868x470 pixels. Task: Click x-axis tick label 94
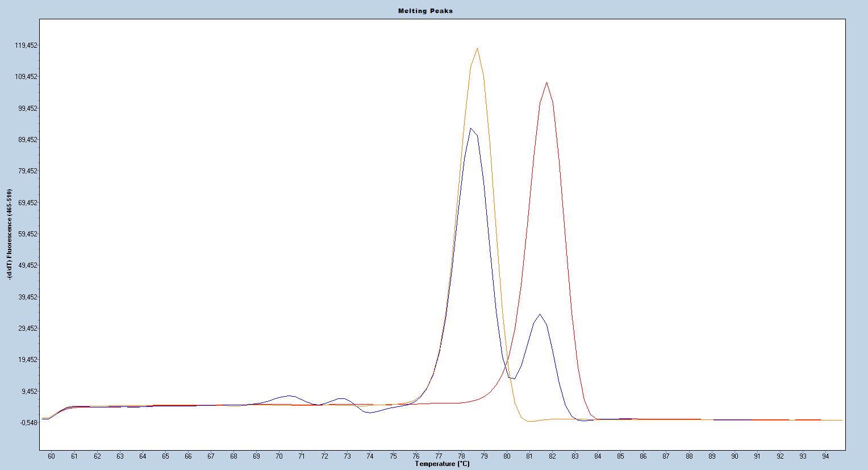pyautogui.click(x=825, y=456)
